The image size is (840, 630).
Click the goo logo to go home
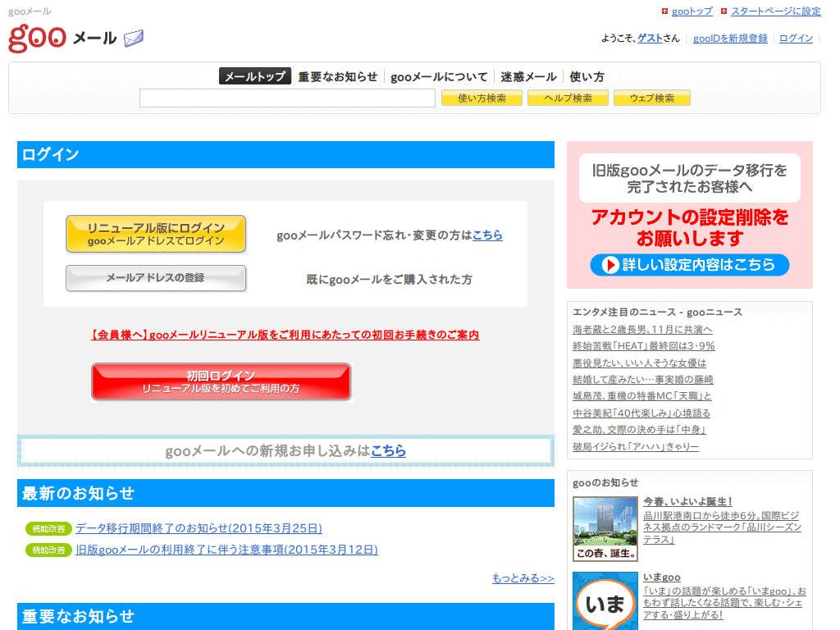(x=36, y=37)
